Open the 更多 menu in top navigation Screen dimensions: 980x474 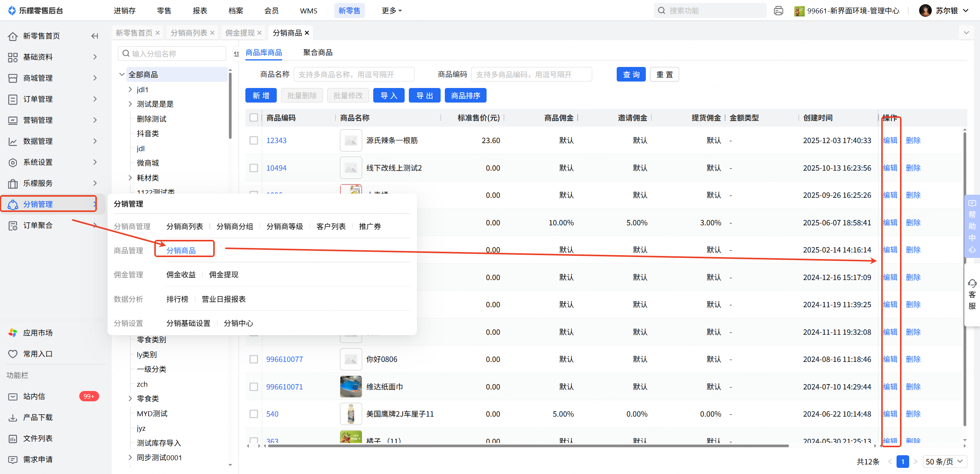pyautogui.click(x=391, y=11)
